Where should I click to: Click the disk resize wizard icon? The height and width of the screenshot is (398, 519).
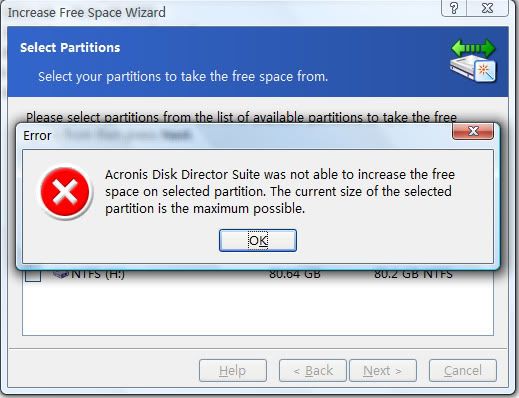[x=473, y=60]
